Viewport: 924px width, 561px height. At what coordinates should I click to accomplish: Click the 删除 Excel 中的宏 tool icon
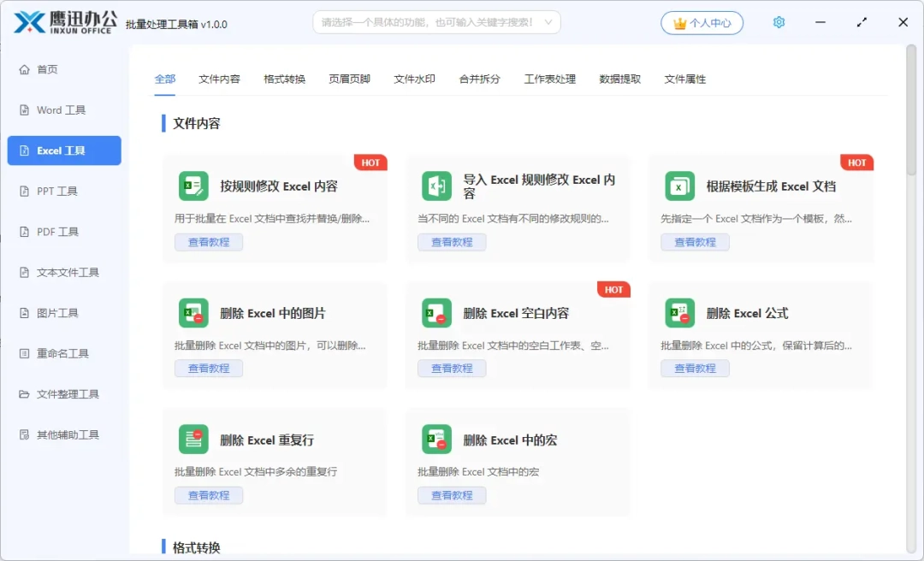click(436, 439)
